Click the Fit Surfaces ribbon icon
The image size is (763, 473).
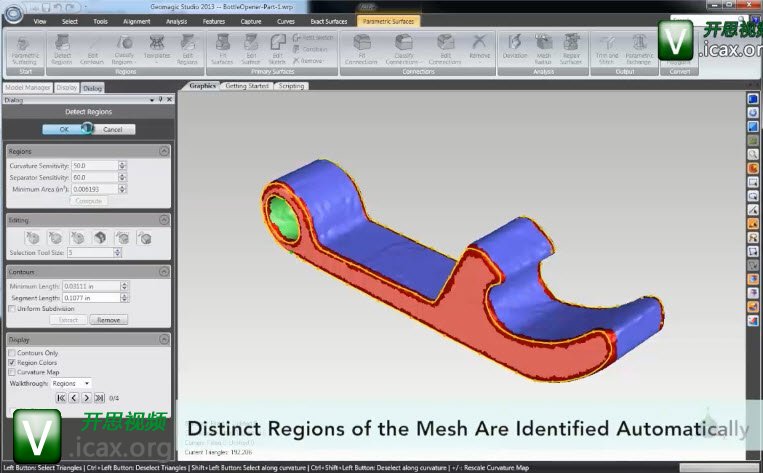pos(222,50)
